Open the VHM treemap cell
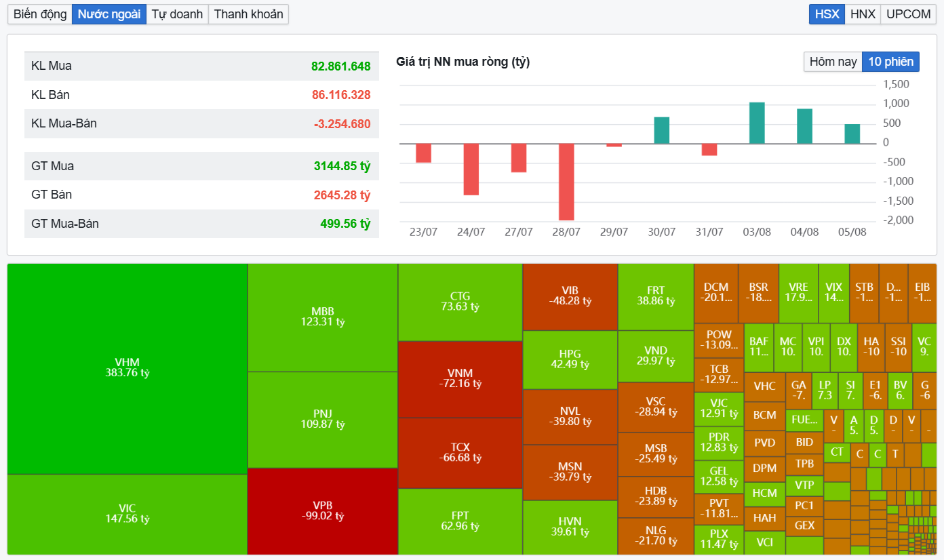The height and width of the screenshot is (560, 944). click(127, 368)
